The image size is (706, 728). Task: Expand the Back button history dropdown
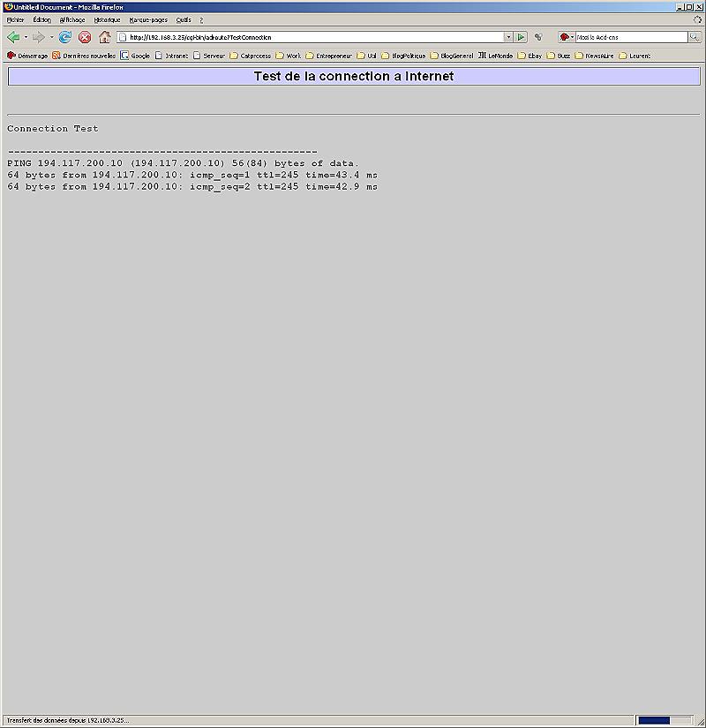pos(26,37)
